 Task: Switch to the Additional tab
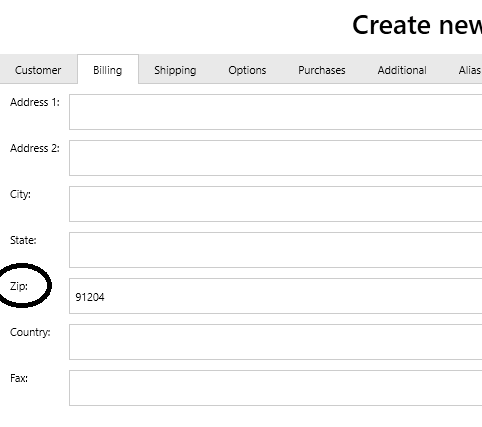402,70
